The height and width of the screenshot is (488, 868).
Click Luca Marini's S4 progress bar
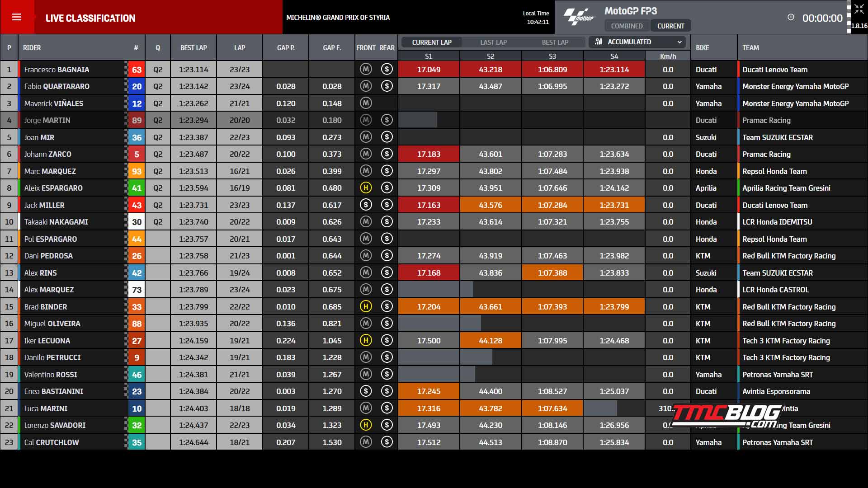tap(600, 408)
